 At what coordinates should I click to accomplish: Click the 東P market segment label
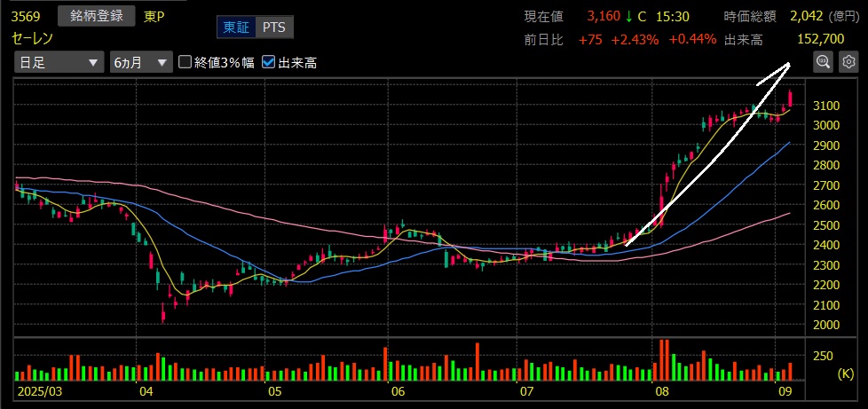[x=155, y=16]
